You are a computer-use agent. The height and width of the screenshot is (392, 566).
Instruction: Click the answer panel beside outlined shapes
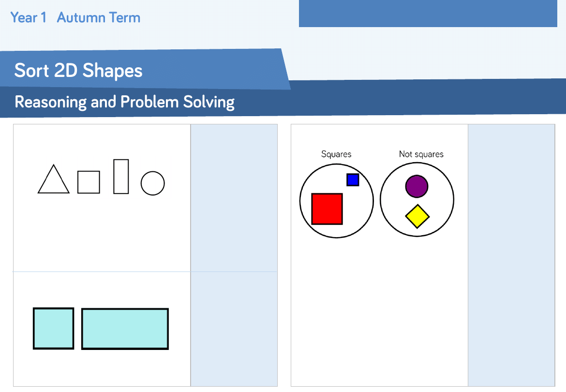pyautogui.click(x=234, y=197)
